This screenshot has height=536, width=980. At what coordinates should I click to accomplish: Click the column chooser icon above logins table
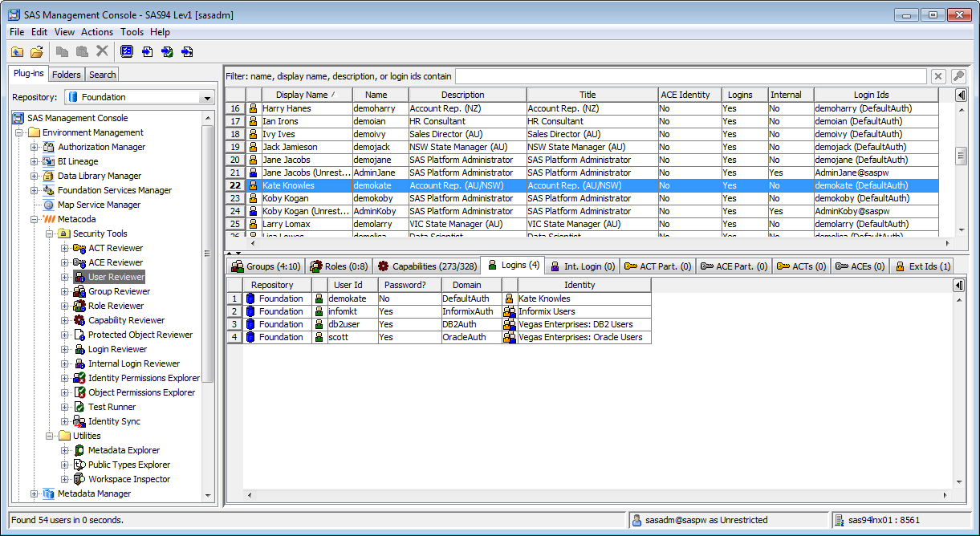point(958,285)
